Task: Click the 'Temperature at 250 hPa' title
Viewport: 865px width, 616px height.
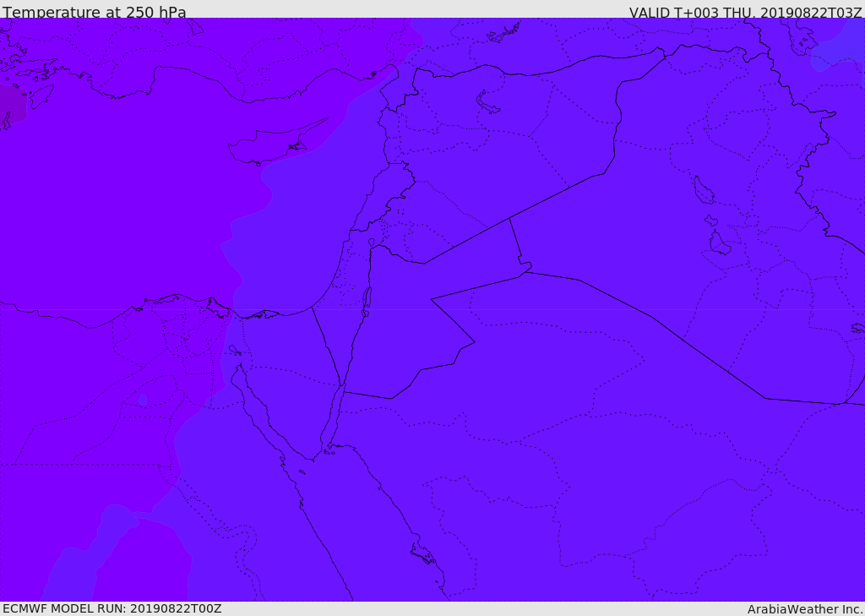Action: (x=95, y=12)
